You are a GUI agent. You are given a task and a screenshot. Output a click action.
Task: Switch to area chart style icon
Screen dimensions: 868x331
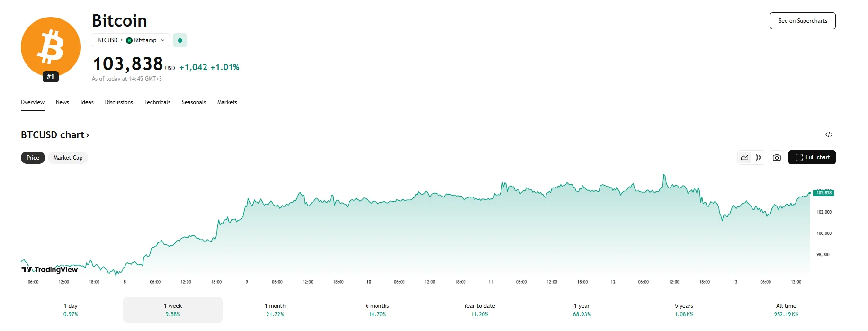[745, 158]
